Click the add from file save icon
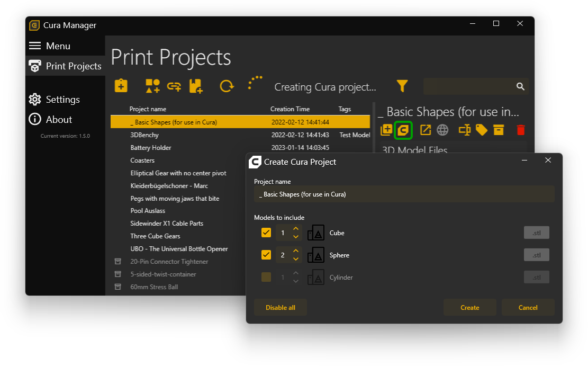 196,86
